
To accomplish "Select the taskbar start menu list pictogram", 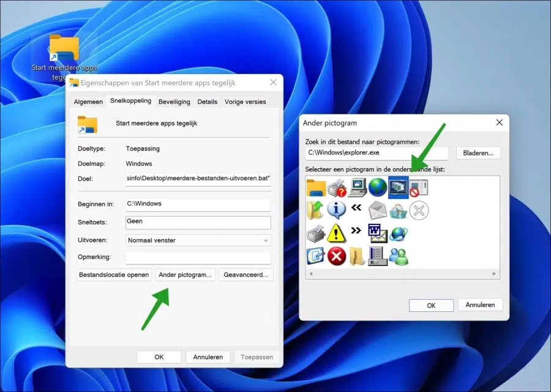I will (378, 256).
